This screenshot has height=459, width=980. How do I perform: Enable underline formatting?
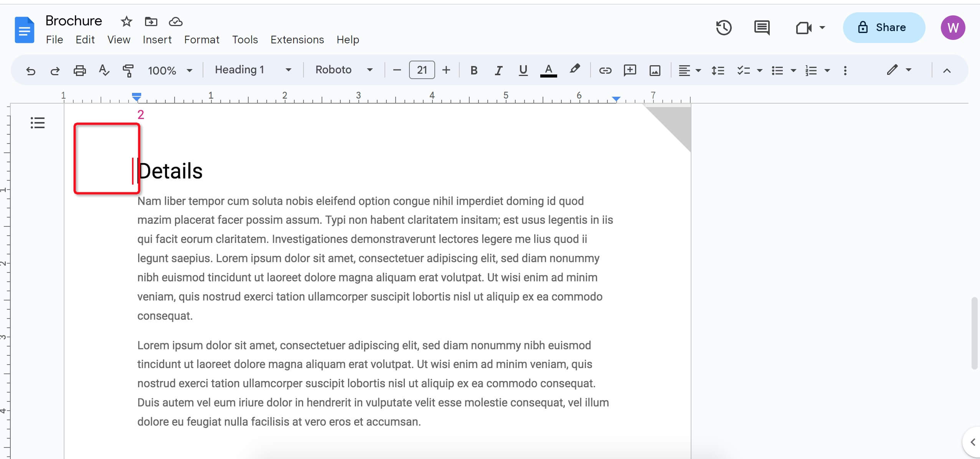523,70
